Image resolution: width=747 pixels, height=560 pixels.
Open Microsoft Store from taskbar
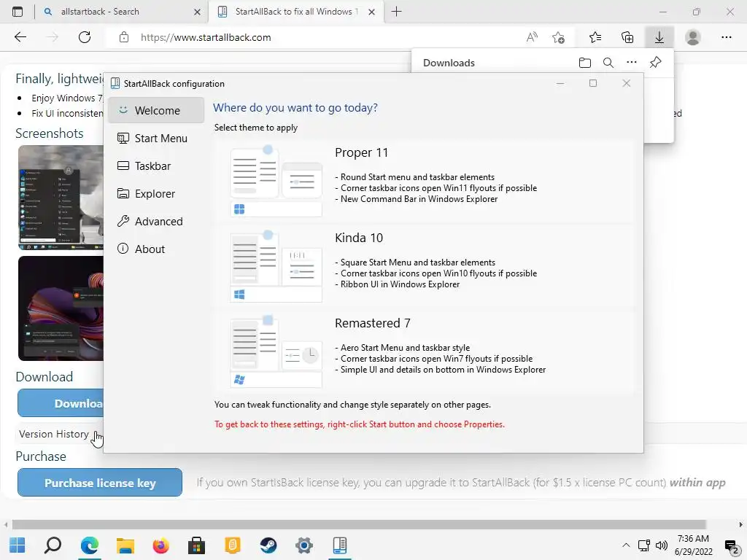196,545
